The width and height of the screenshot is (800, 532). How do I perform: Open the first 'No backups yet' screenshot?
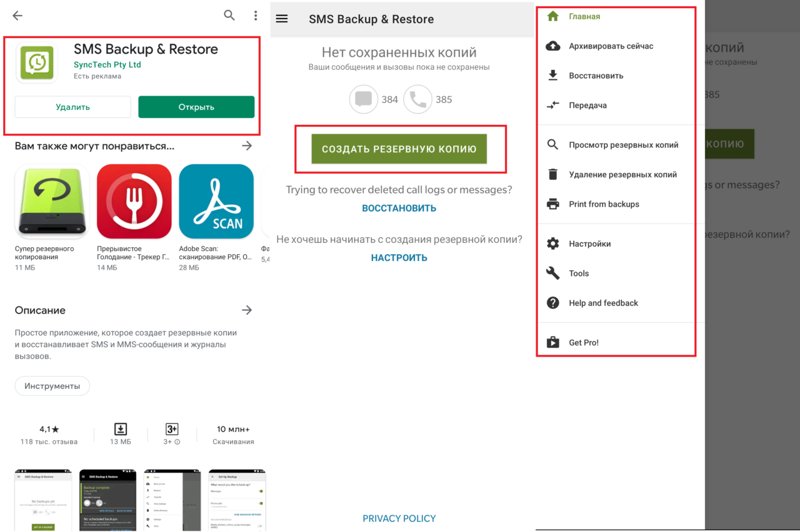[x=43, y=501]
